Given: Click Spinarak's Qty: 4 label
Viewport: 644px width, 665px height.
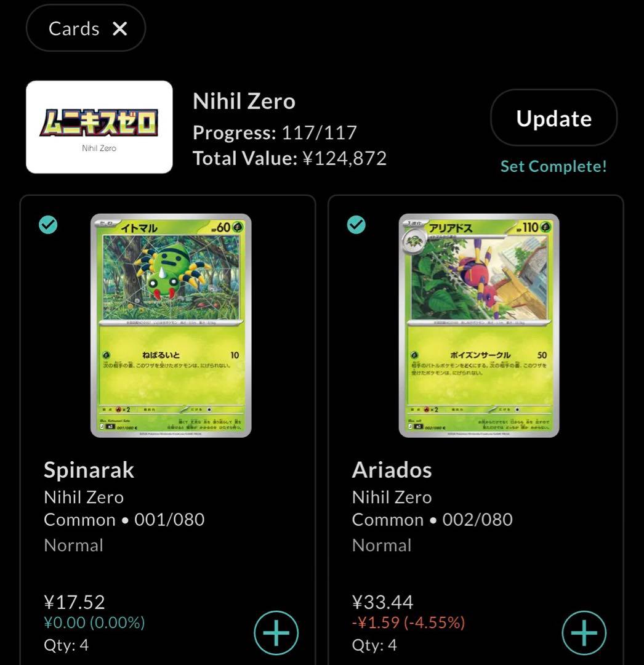Looking at the screenshot, I should [x=66, y=645].
